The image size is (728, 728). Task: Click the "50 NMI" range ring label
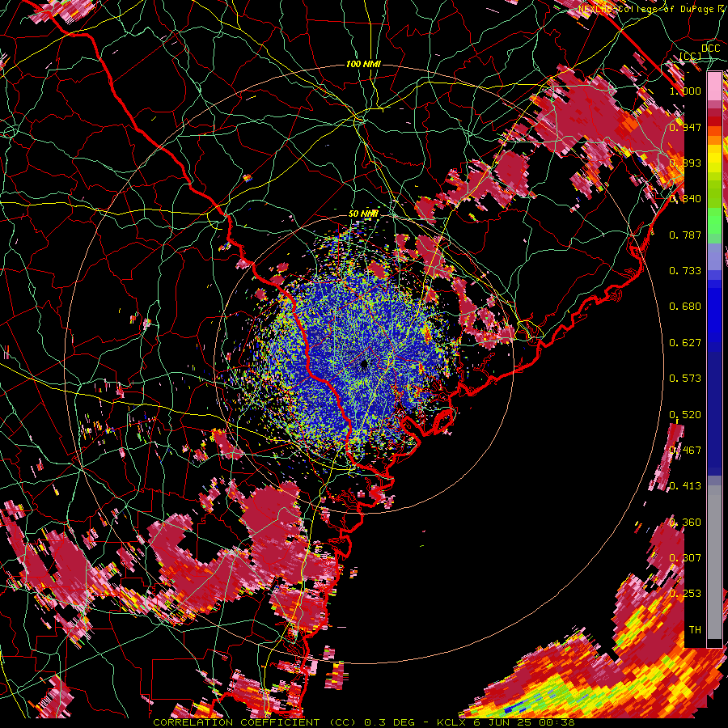click(x=363, y=214)
